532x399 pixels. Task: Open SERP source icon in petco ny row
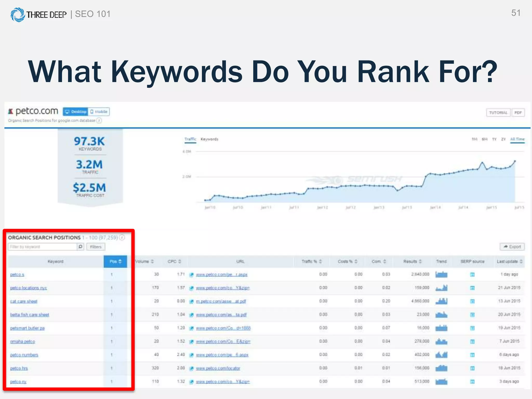pos(473,382)
